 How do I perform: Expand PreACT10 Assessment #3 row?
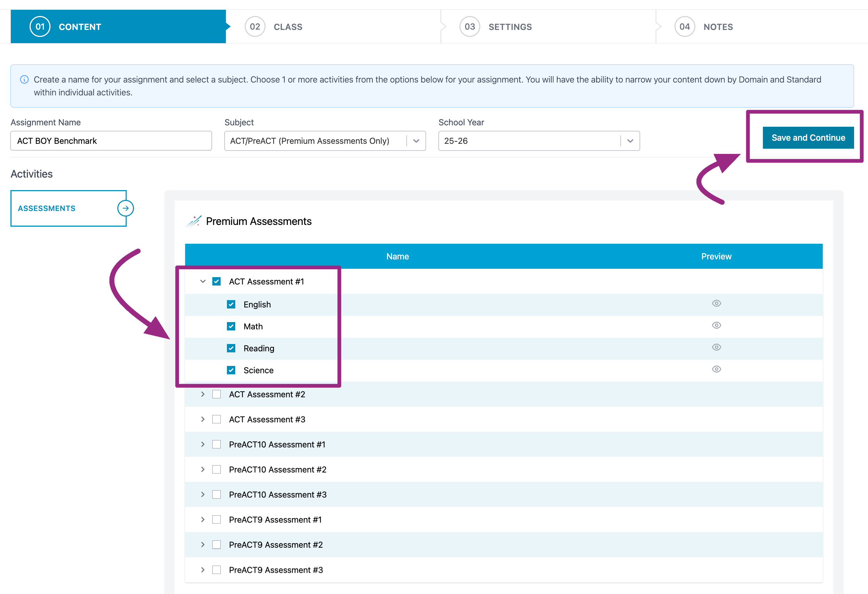pyautogui.click(x=203, y=494)
